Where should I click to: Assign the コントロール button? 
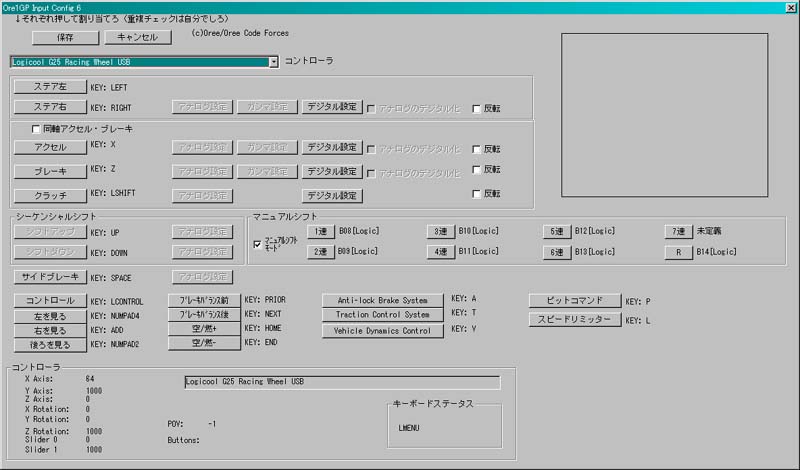pos(50,301)
